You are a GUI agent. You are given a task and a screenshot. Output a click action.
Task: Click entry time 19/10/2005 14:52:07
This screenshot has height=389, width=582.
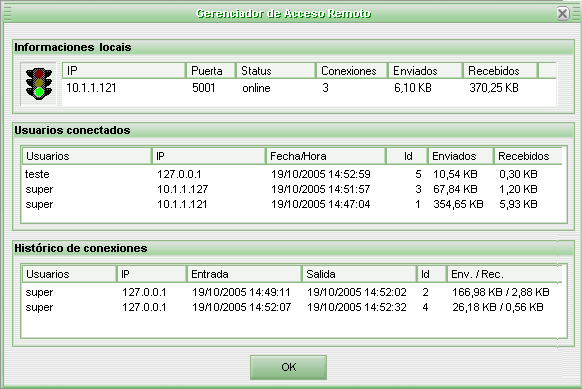coord(241,307)
